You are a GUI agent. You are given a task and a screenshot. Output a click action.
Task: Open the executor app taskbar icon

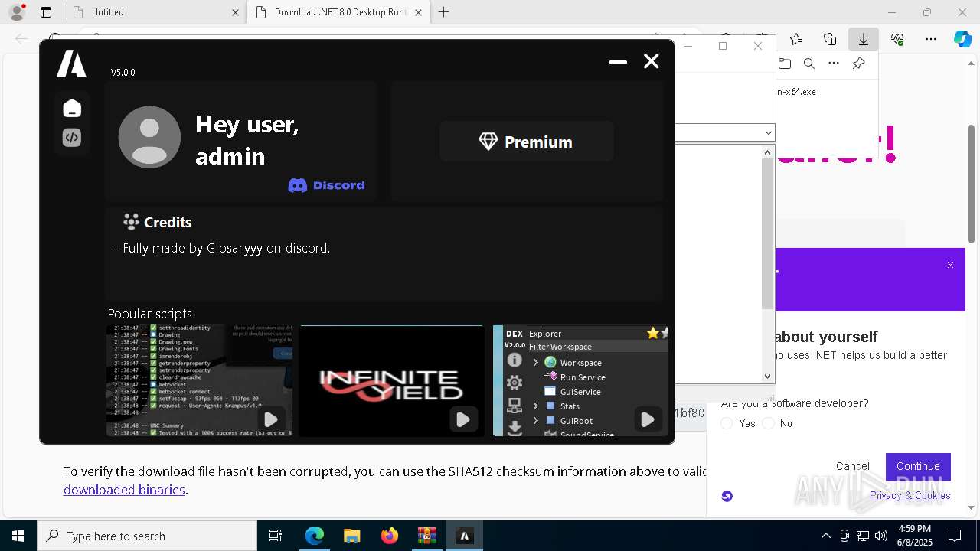pyautogui.click(x=464, y=536)
